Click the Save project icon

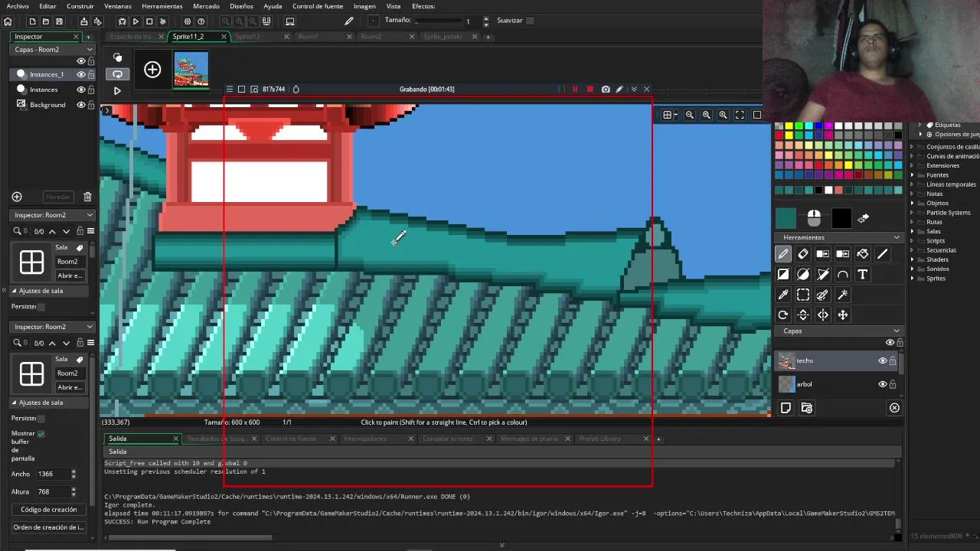tap(59, 21)
